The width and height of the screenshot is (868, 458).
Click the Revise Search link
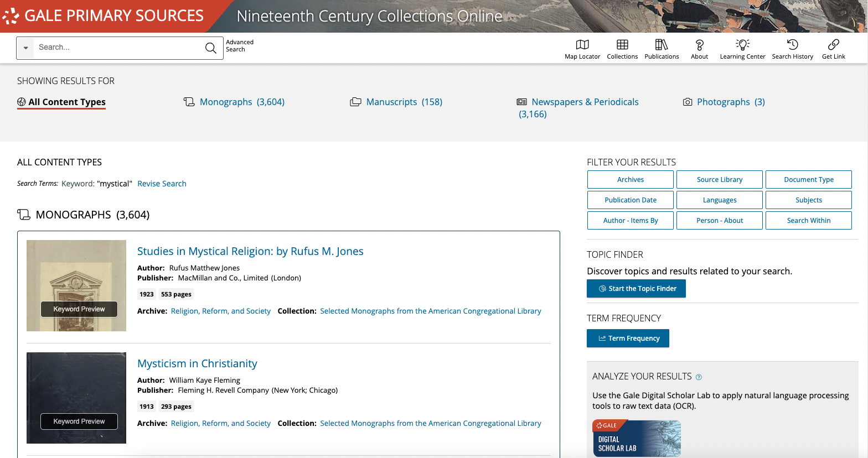(x=162, y=184)
